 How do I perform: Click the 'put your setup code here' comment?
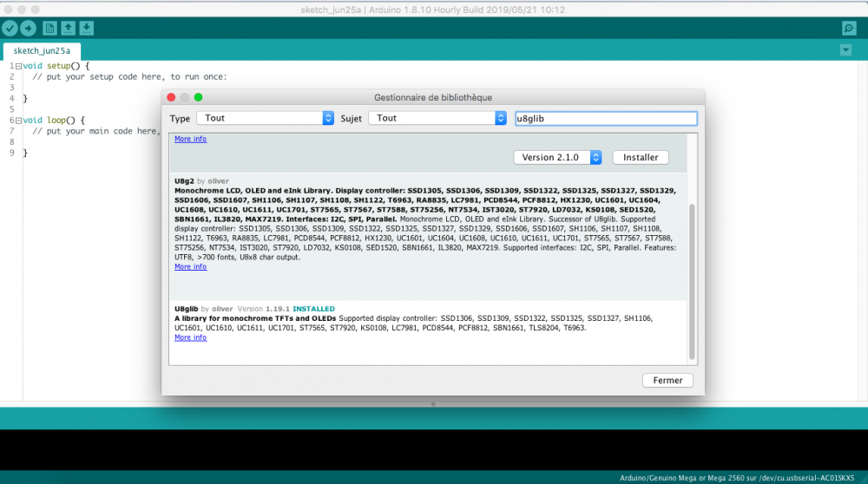(129, 77)
